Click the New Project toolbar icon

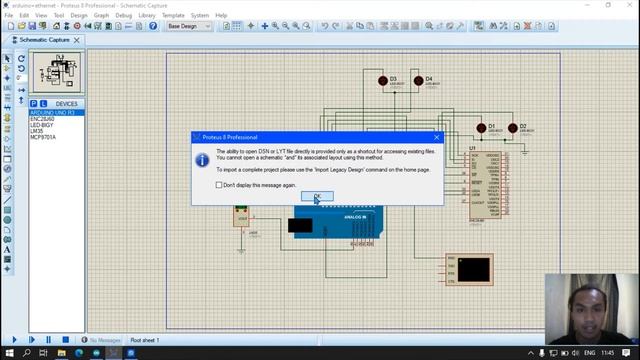coord(11,26)
